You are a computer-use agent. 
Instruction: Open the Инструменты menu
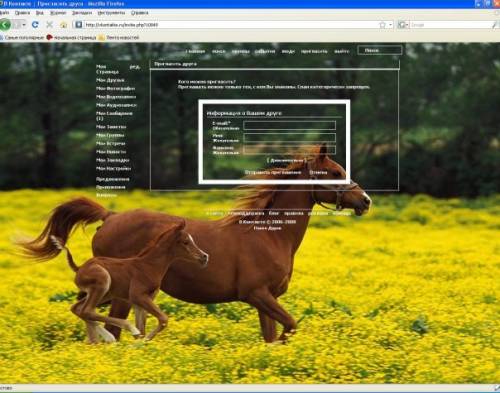111,13
